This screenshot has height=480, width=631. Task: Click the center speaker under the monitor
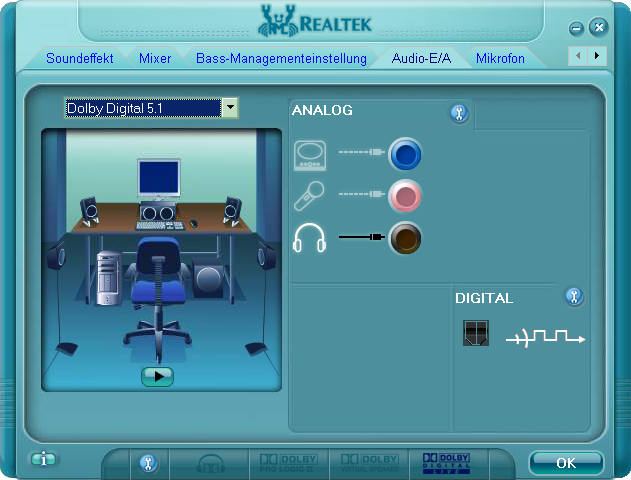coord(158,212)
